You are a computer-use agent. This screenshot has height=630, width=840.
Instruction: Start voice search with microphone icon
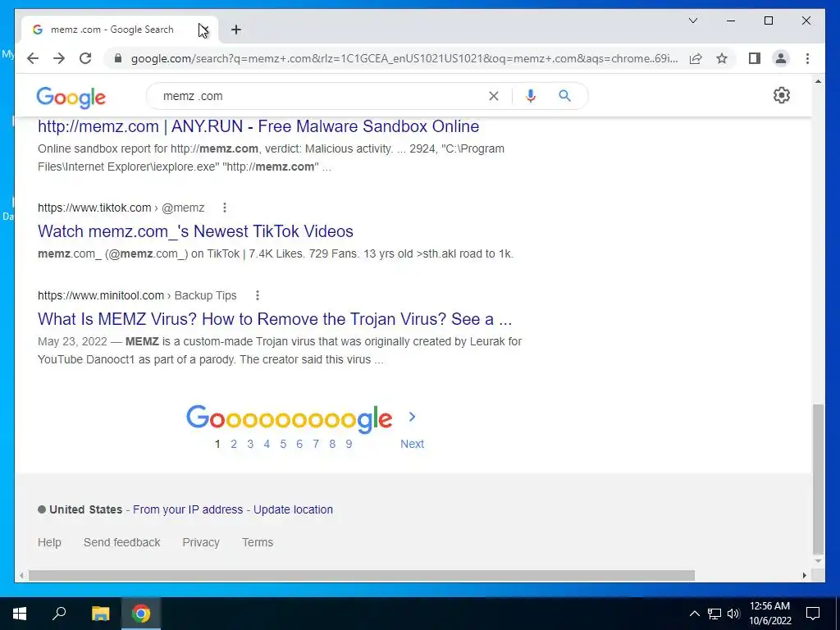(x=531, y=96)
